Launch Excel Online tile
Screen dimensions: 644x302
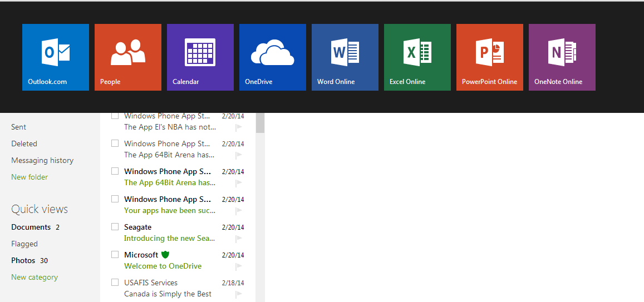coord(417,57)
